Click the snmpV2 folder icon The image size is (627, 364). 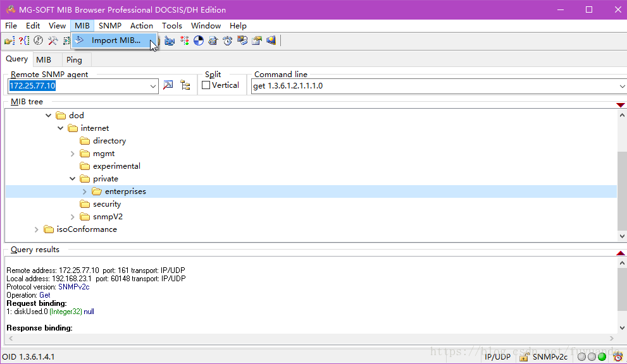click(85, 217)
